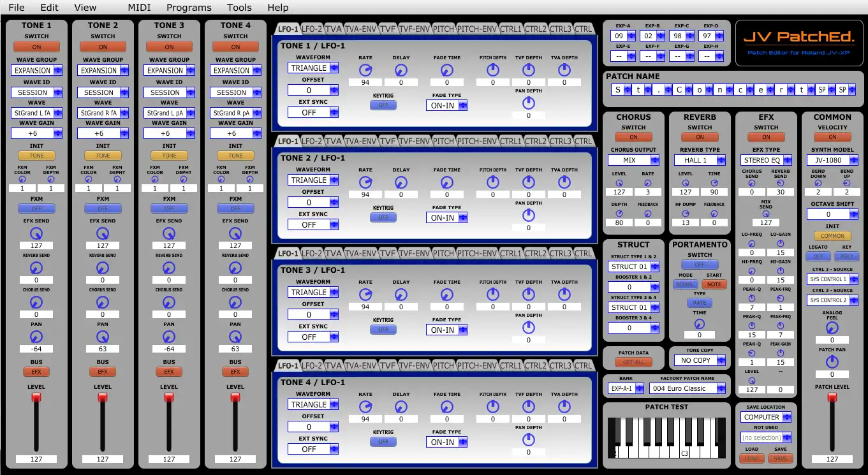Image resolution: width=868 pixels, height=475 pixels.
Task: Toggle the Reverb switch ON button
Action: pos(700,137)
